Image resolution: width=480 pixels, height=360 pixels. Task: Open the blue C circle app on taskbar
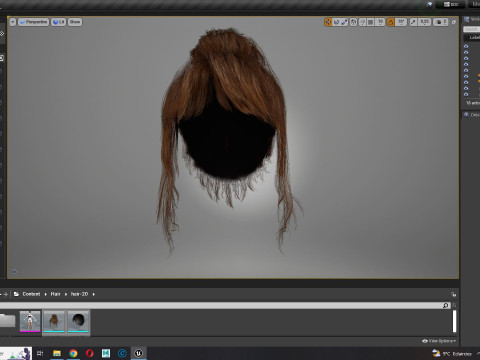pyautogui.click(x=122, y=353)
